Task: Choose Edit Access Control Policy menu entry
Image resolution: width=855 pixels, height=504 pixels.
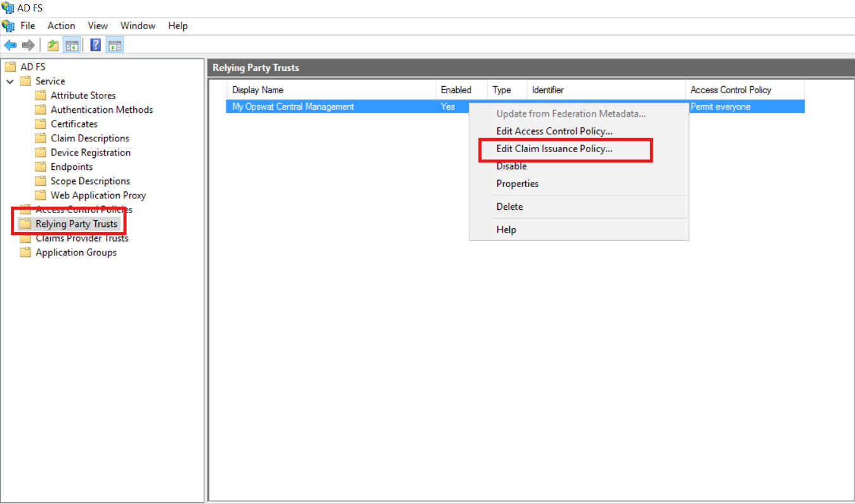Action: 554,131
